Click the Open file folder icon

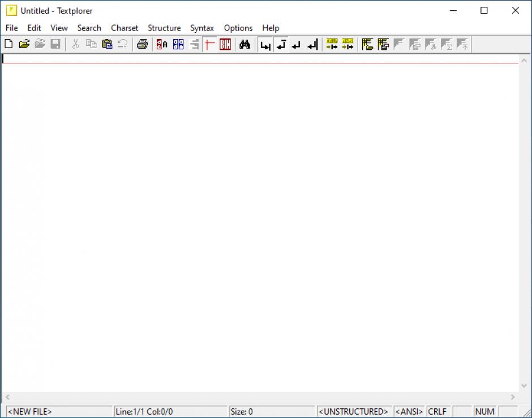click(24, 44)
